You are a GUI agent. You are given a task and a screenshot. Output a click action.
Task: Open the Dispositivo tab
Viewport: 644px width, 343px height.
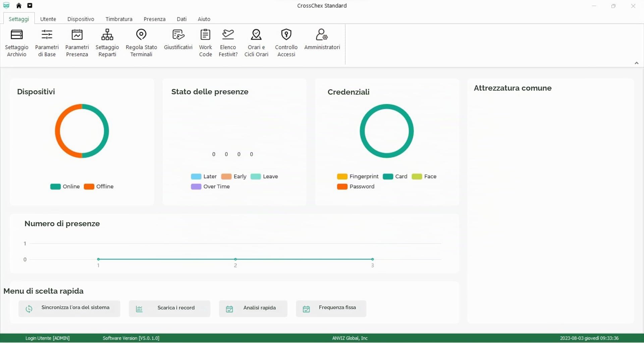(x=80, y=19)
